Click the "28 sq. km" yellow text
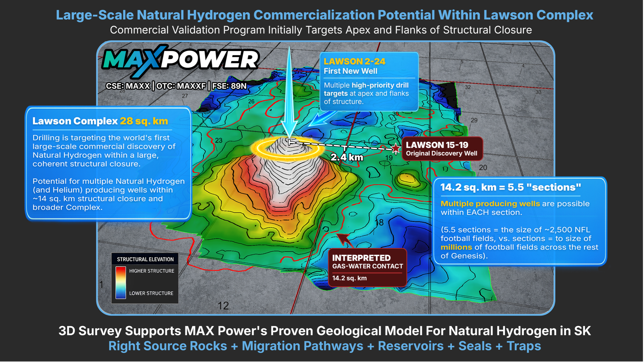The height and width of the screenshot is (362, 644). click(144, 121)
